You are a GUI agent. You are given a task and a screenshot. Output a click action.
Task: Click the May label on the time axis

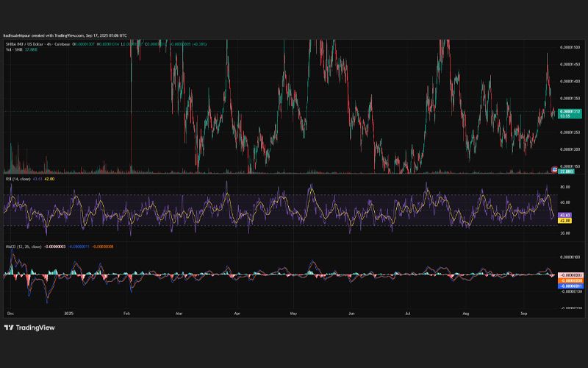293,314
